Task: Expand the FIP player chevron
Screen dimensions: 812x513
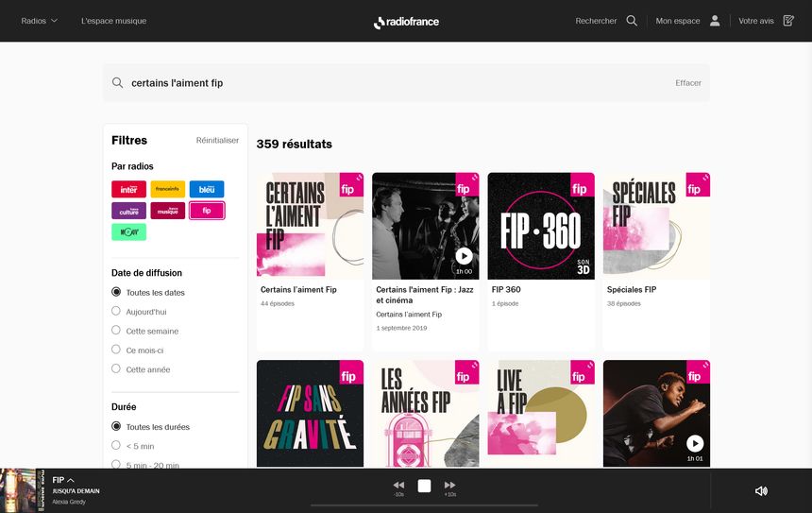Action: 71,480
